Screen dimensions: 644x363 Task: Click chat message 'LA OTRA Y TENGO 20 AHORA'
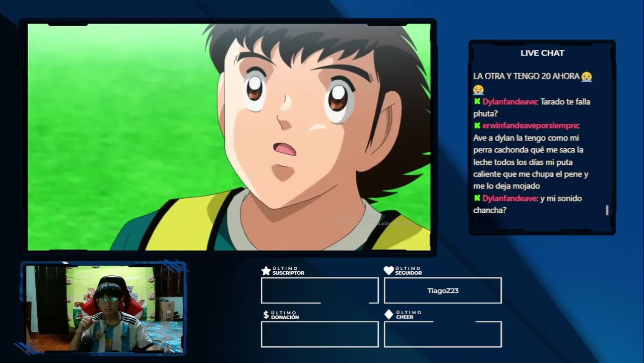coord(526,77)
